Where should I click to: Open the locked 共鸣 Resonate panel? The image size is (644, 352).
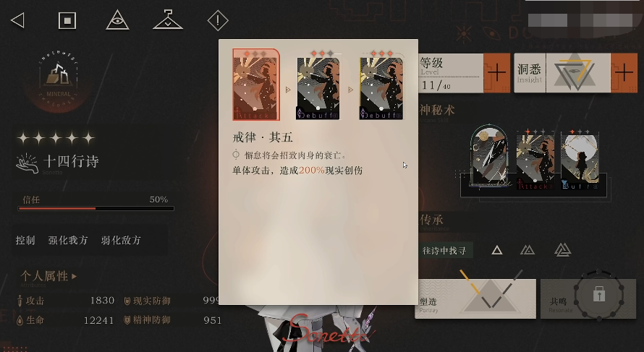pos(588,299)
